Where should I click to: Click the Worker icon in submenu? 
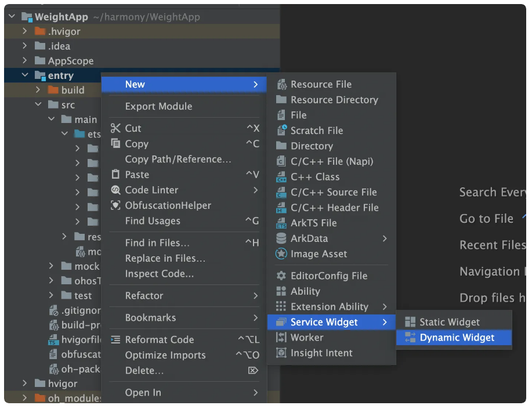point(281,338)
